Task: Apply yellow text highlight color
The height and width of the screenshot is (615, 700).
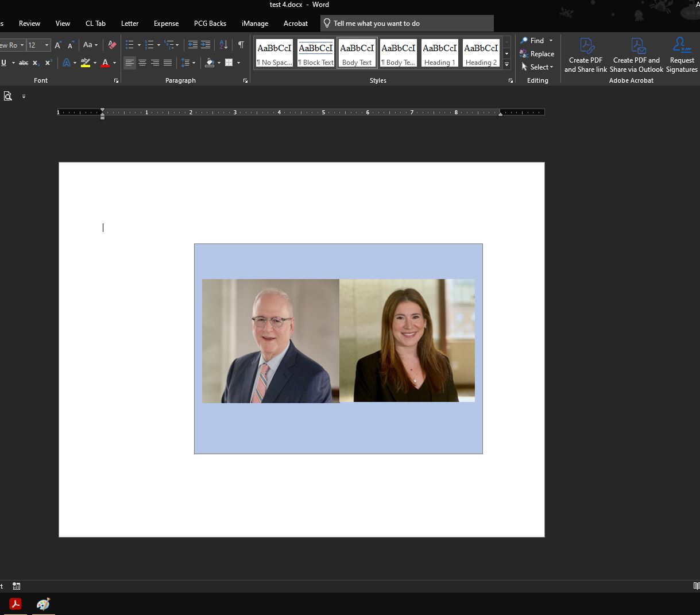Action: (x=86, y=63)
